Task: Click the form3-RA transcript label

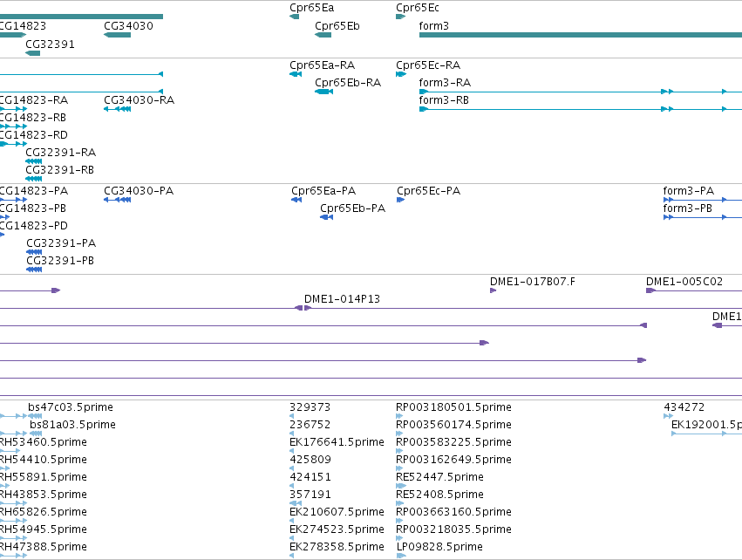Action: click(x=445, y=83)
